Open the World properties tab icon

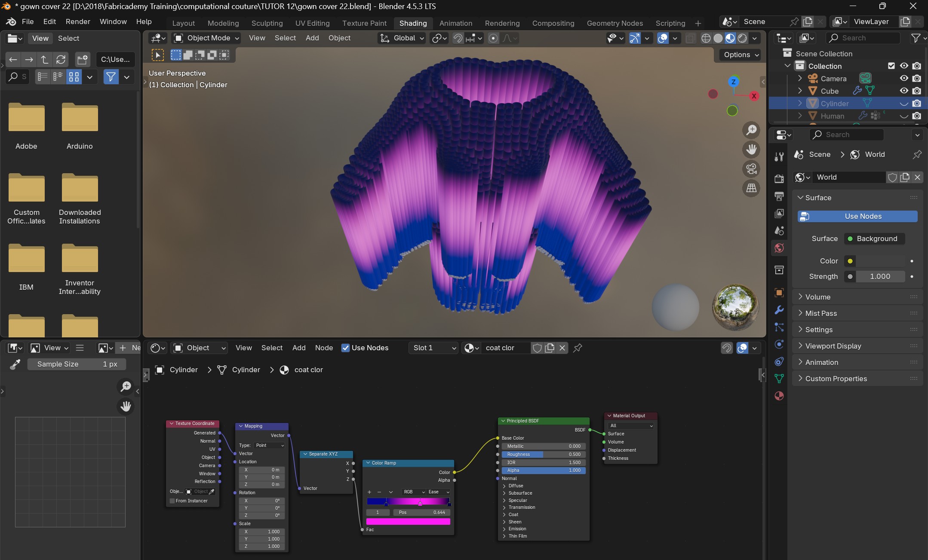point(779,248)
